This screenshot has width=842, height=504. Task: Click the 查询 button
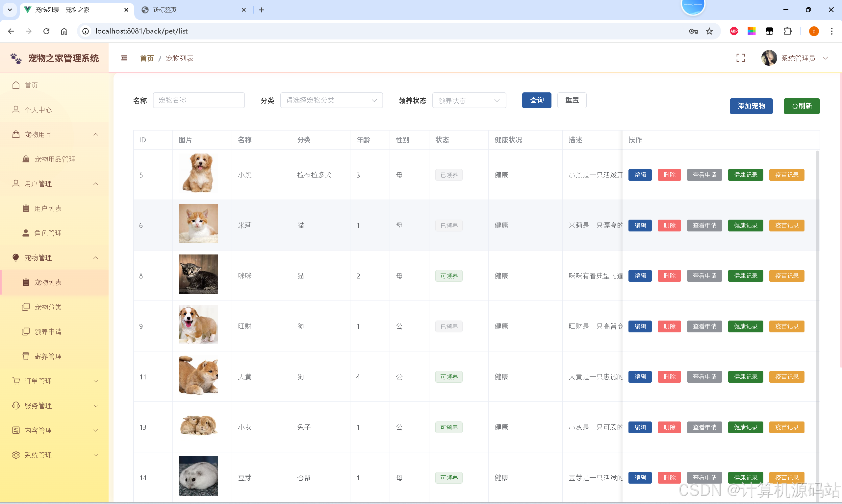coord(537,100)
